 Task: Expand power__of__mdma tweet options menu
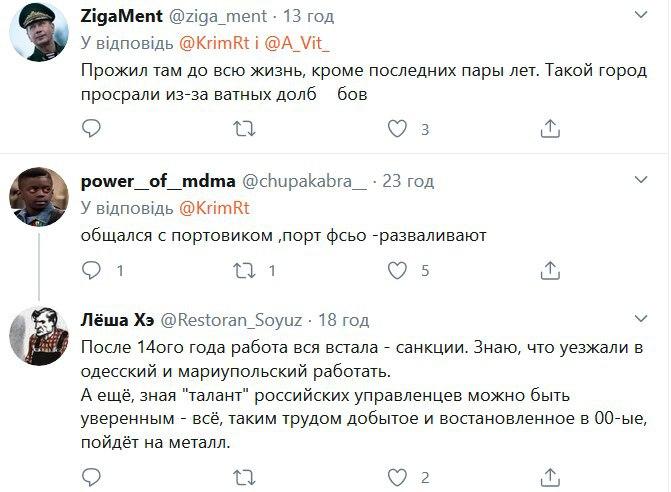tap(640, 182)
